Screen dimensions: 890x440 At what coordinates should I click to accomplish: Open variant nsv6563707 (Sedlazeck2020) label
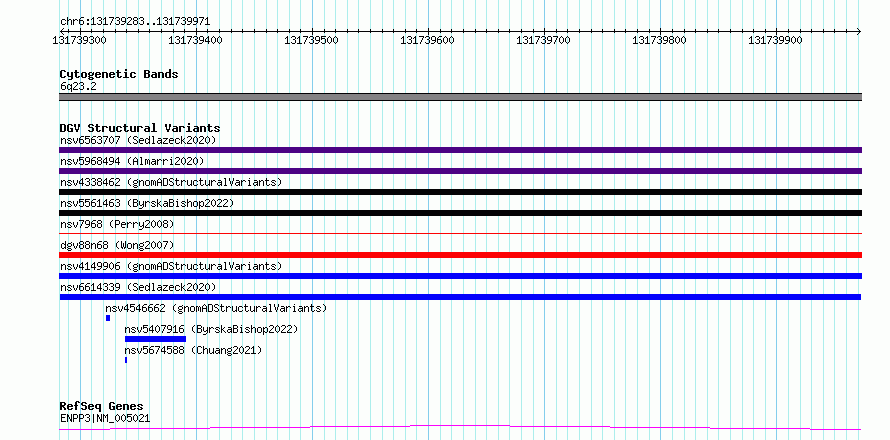[138, 140]
